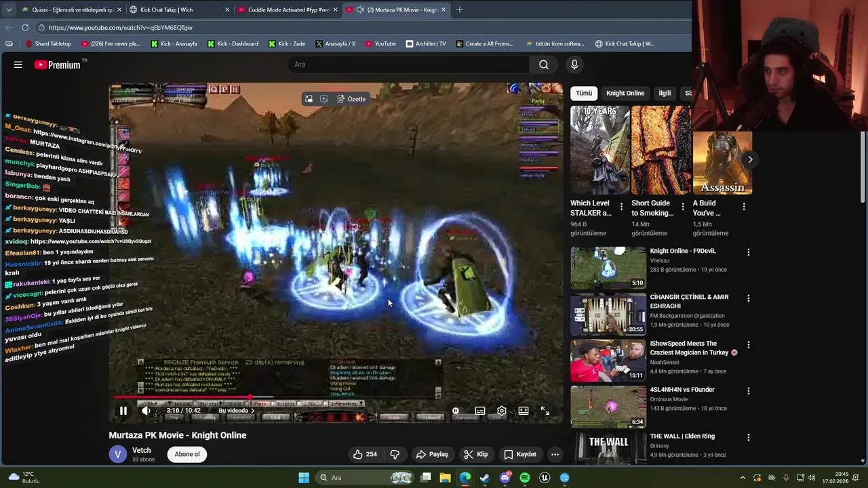This screenshot has height=488, width=868.
Task: Toggle the autoplay switch in player
Action: click(456, 411)
